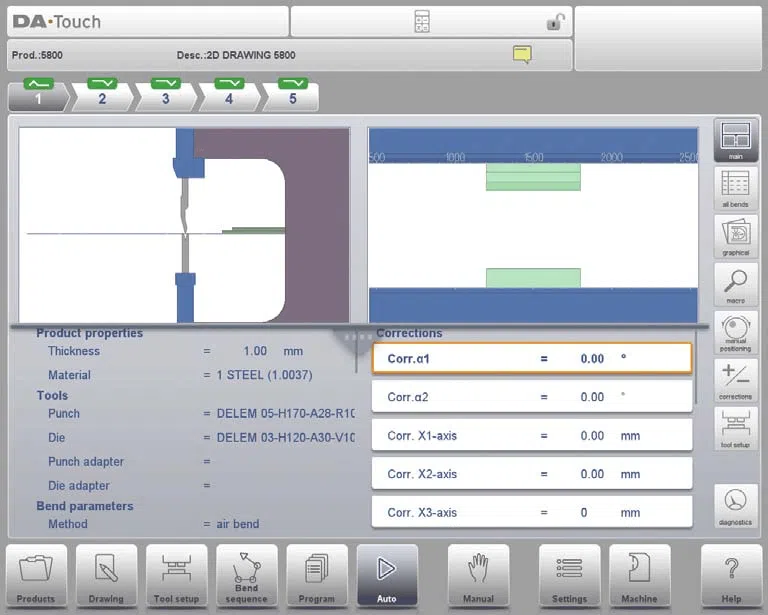Open manual positioning view
768x615 pixels.
736,332
